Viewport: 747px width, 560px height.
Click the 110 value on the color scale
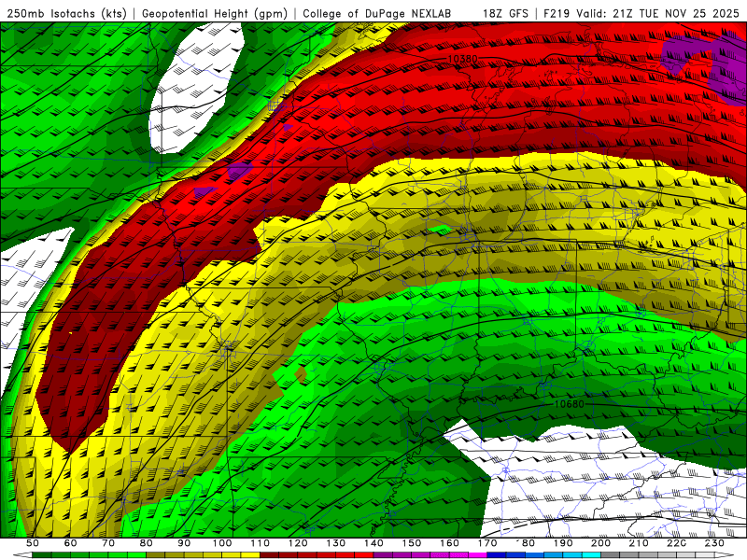261,543
